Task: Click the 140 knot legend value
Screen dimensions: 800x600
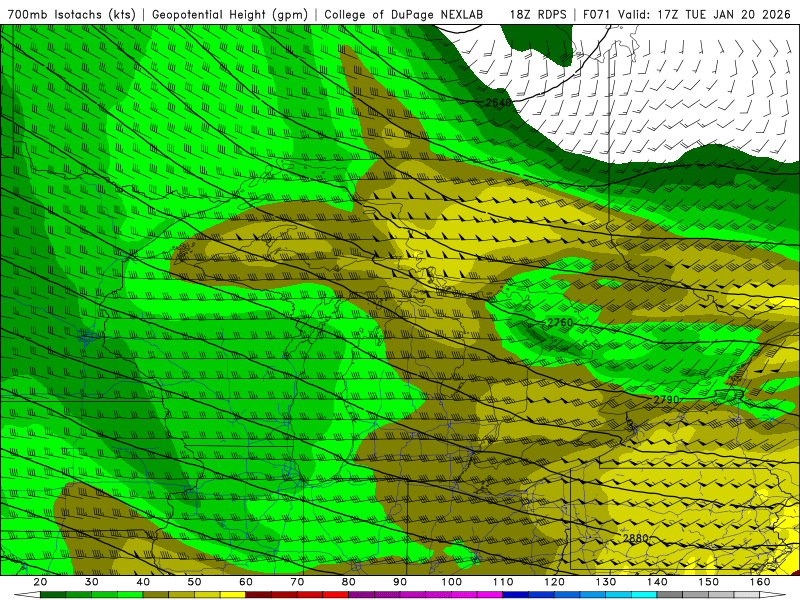Action: click(x=657, y=582)
